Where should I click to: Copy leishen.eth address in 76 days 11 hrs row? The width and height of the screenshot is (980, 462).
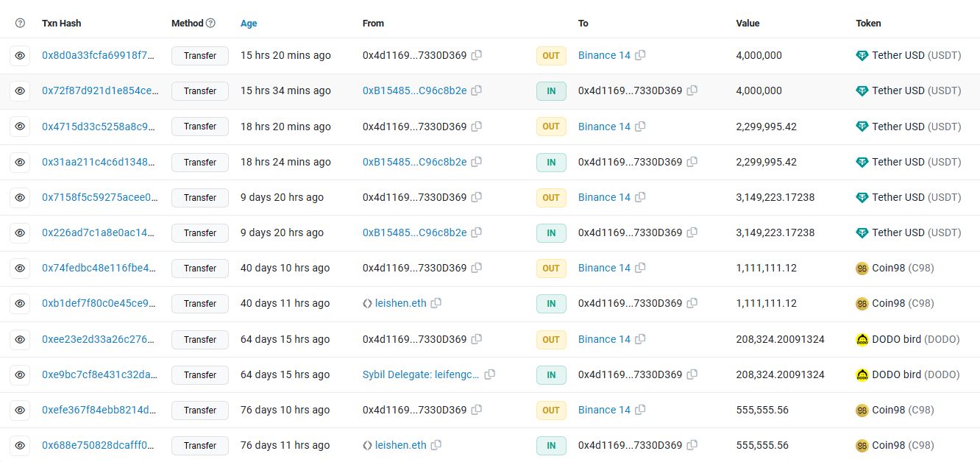tap(436, 445)
